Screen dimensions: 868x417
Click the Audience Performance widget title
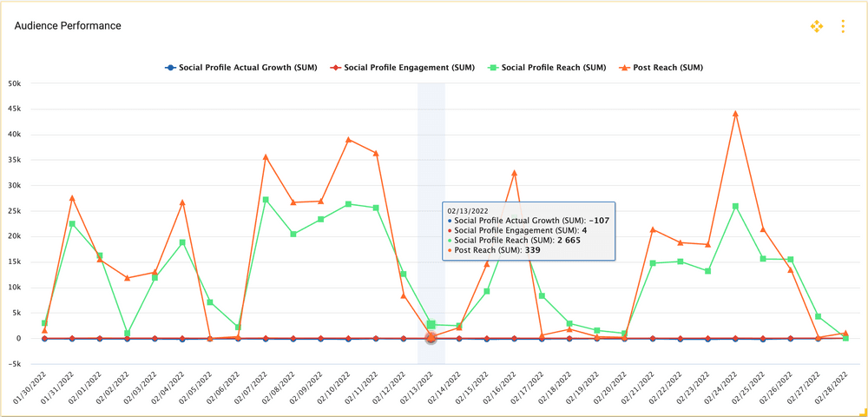68,26
